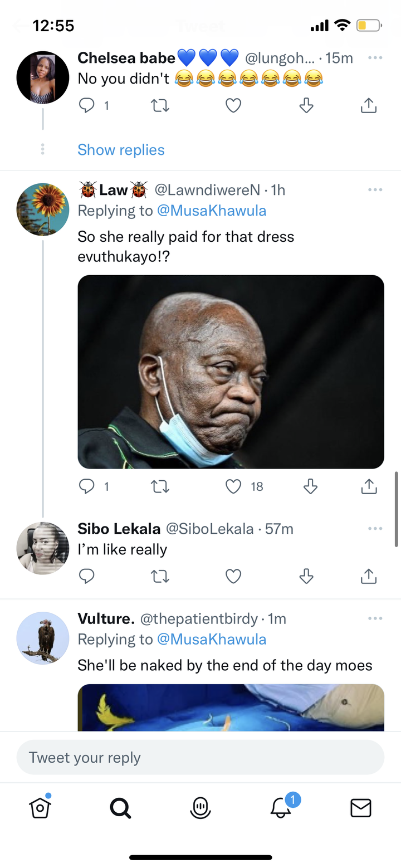401x868 pixels.
Task: Open more options on Law's tweet
Action: 375,190
